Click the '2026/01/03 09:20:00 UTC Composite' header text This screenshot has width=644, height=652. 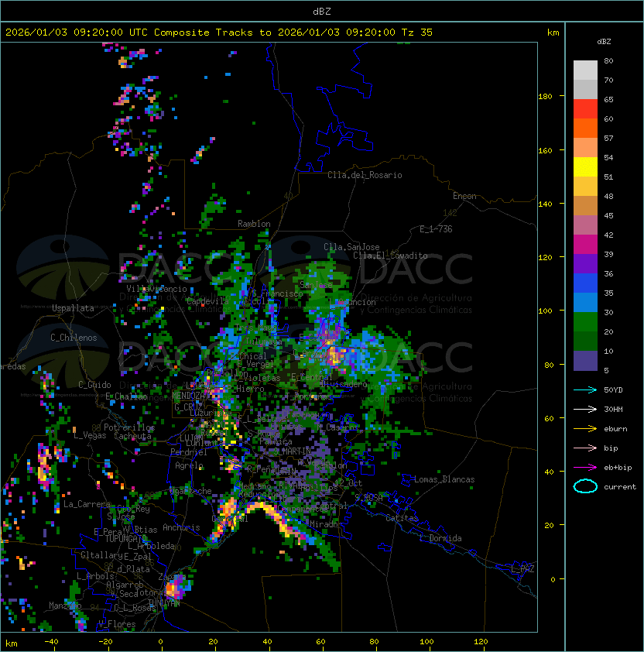tap(108, 33)
